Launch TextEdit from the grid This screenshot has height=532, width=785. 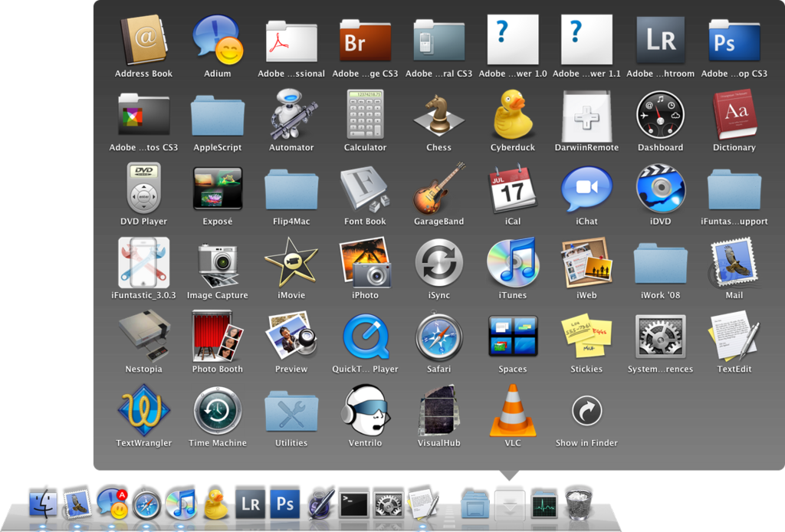(734, 335)
